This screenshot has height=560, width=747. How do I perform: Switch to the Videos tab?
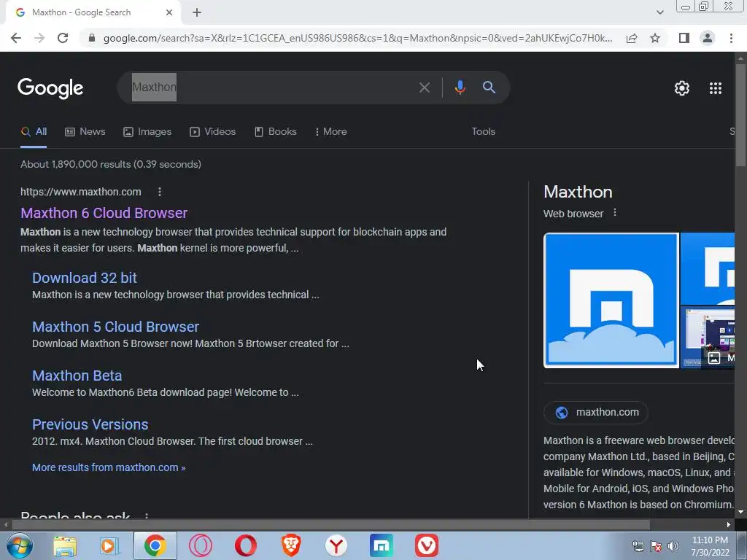212,132
